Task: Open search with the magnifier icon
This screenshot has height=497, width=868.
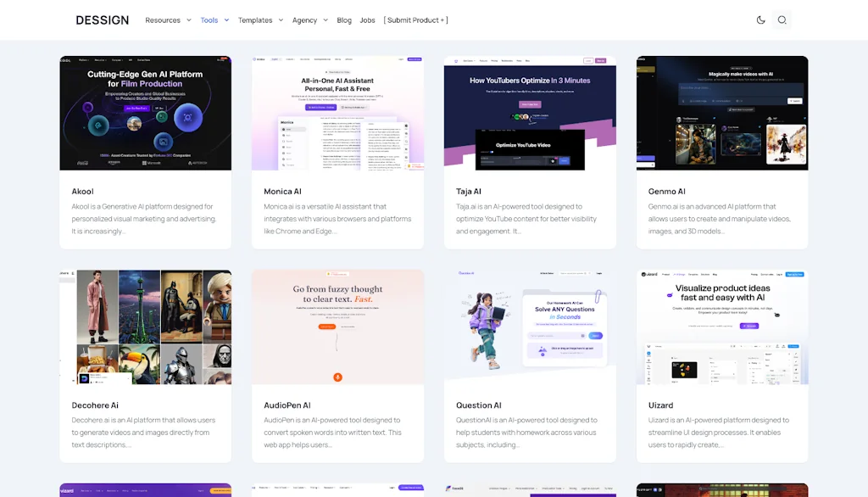Action: pyautogui.click(x=782, y=20)
